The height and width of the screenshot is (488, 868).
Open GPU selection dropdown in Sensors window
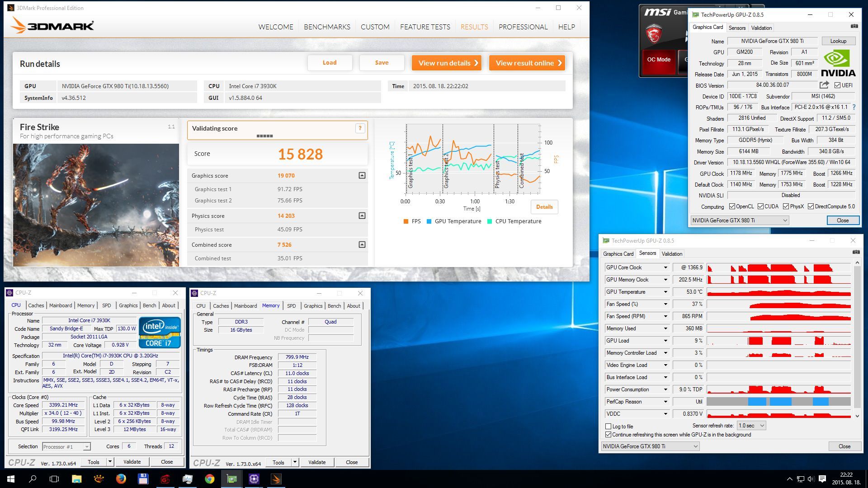click(650, 446)
